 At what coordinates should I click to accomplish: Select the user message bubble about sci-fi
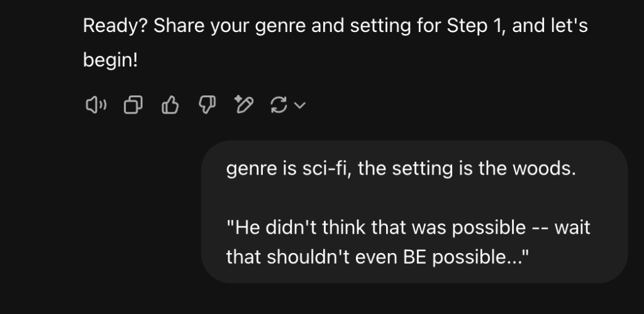[414, 211]
